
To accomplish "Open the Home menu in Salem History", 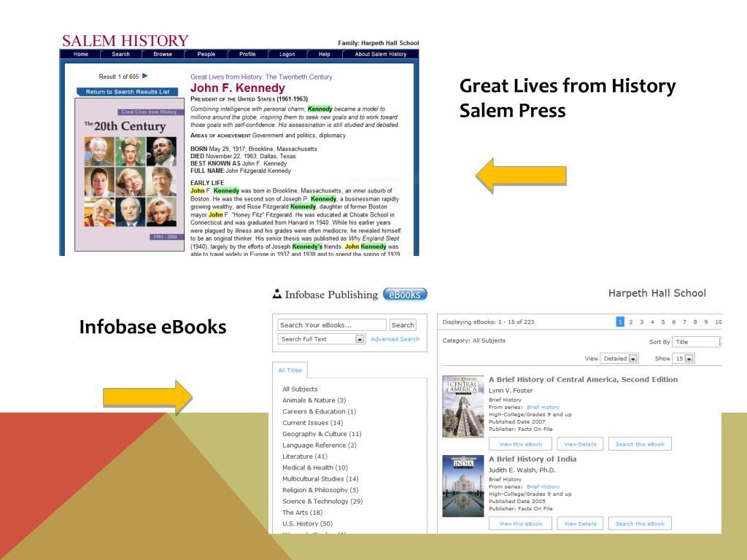I will click(x=81, y=54).
